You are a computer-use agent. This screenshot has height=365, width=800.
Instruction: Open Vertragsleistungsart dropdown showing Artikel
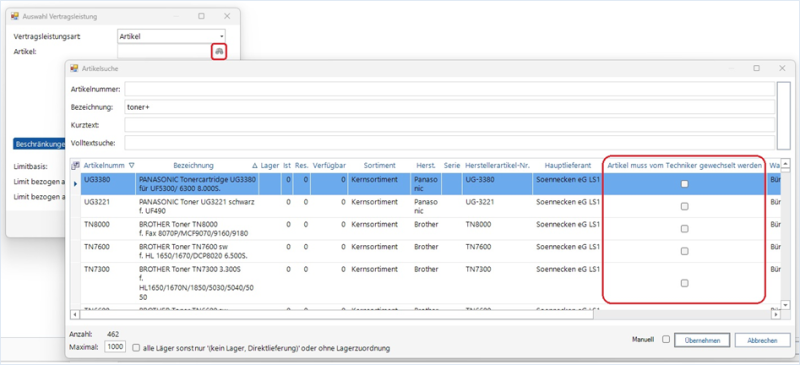click(x=171, y=36)
